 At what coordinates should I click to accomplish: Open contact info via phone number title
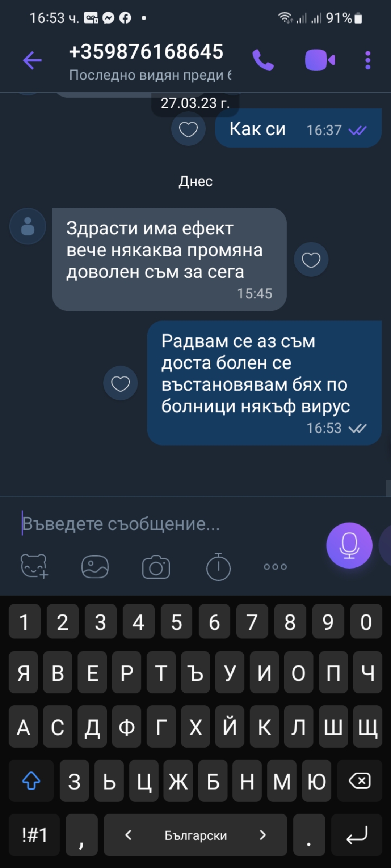coord(146,51)
